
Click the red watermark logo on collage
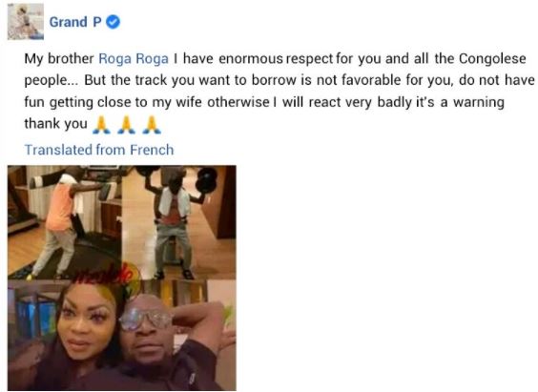103,275
